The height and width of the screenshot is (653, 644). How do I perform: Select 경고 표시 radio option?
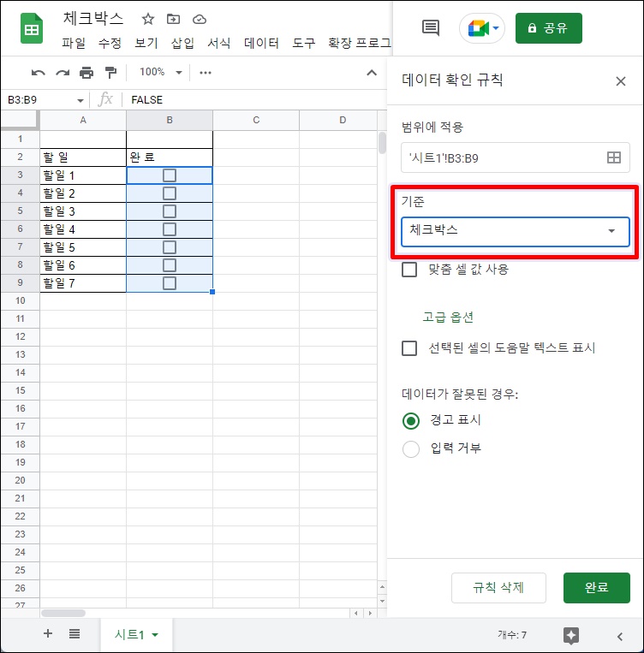[411, 420]
